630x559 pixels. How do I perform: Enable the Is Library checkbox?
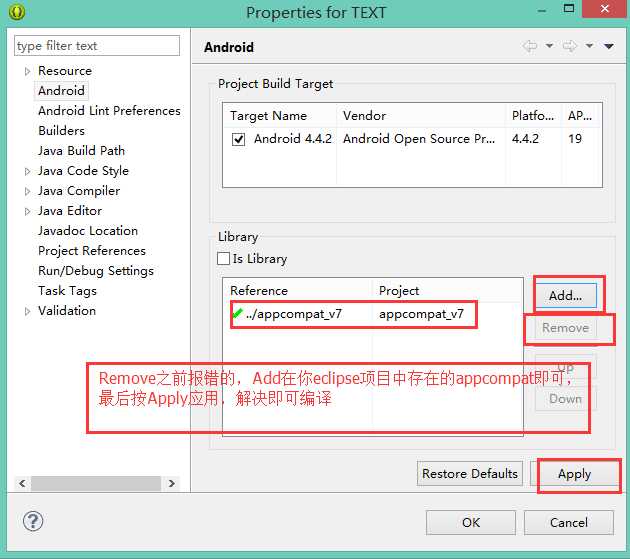point(223,258)
